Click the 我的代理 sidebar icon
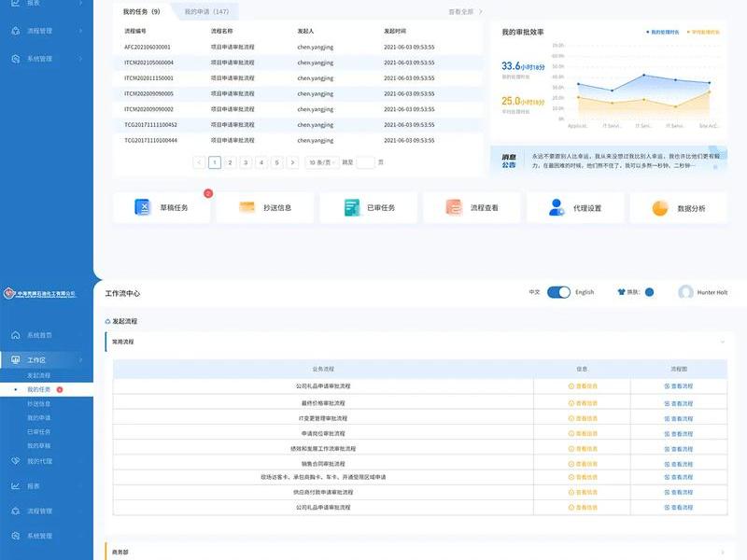 click(x=15, y=461)
